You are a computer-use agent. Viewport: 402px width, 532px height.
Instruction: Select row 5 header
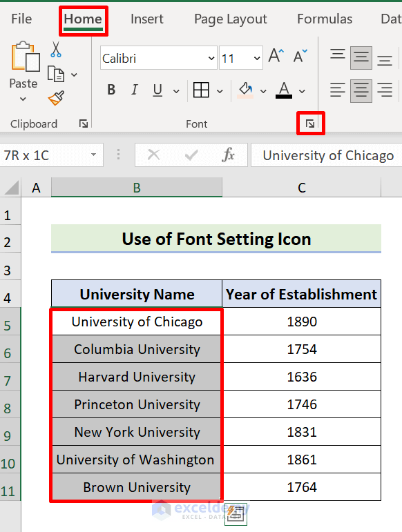click(x=10, y=322)
